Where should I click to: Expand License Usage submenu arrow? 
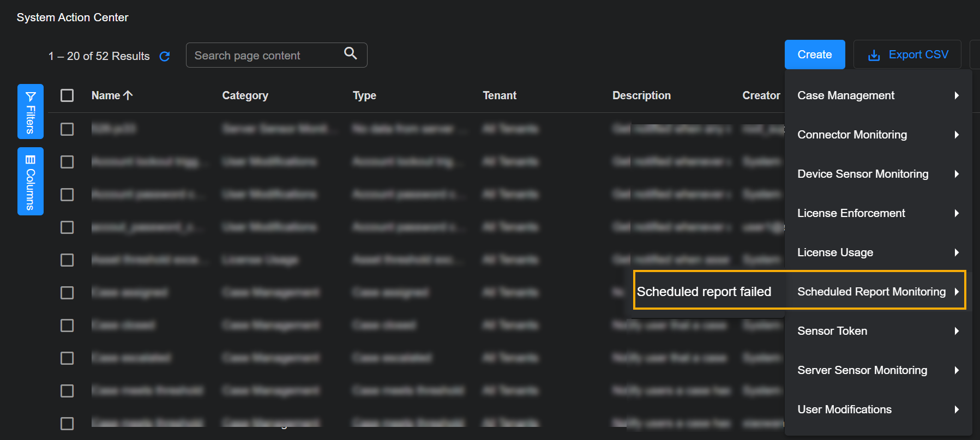(x=957, y=252)
